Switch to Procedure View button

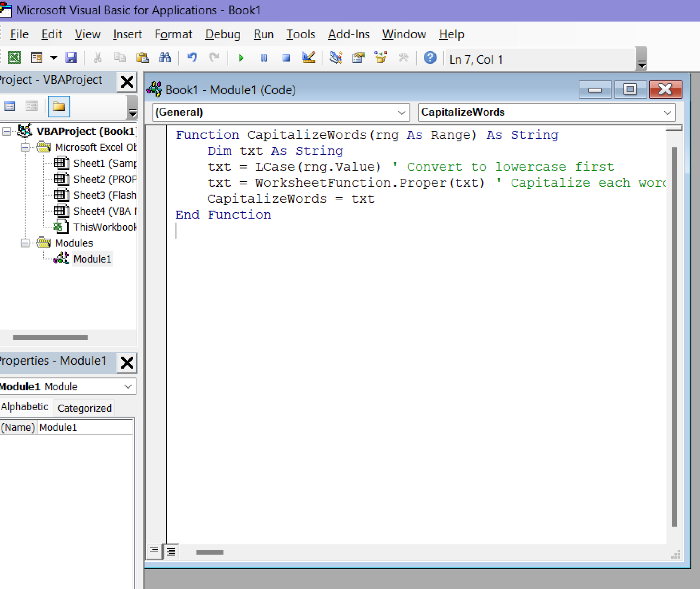[x=154, y=550]
